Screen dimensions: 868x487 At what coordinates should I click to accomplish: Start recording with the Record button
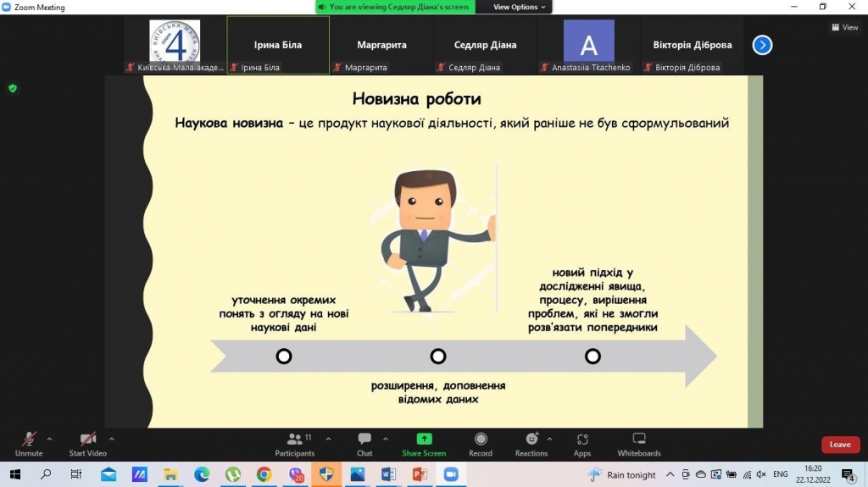click(x=481, y=445)
